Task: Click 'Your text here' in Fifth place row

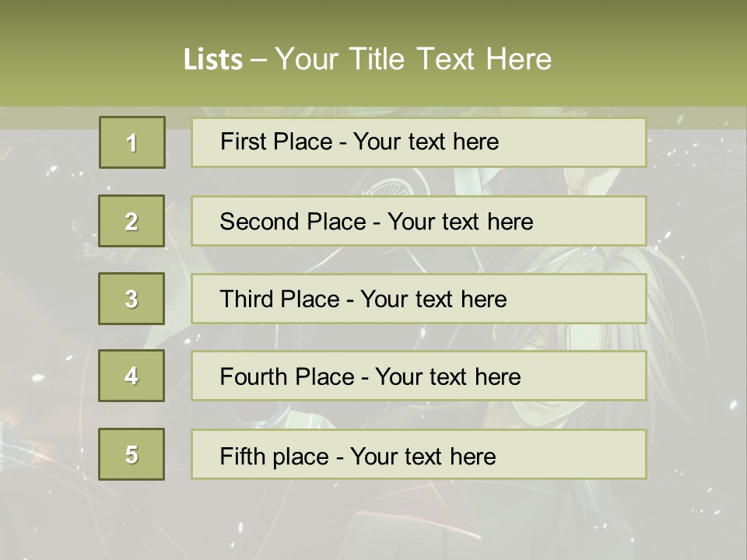Action: pyautogui.click(x=423, y=456)
